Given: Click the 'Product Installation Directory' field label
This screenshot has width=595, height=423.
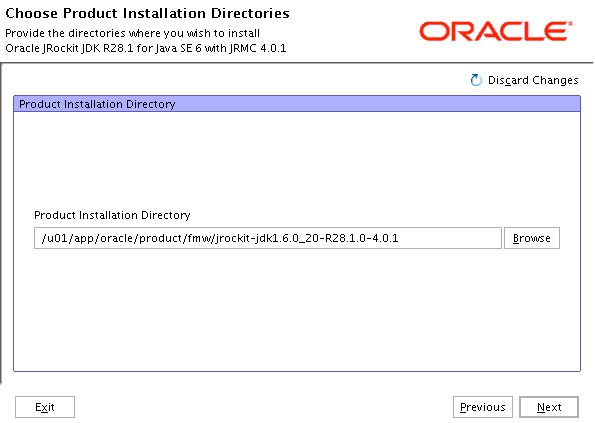Looking at the screenshot, I should (x=112, y=215).
